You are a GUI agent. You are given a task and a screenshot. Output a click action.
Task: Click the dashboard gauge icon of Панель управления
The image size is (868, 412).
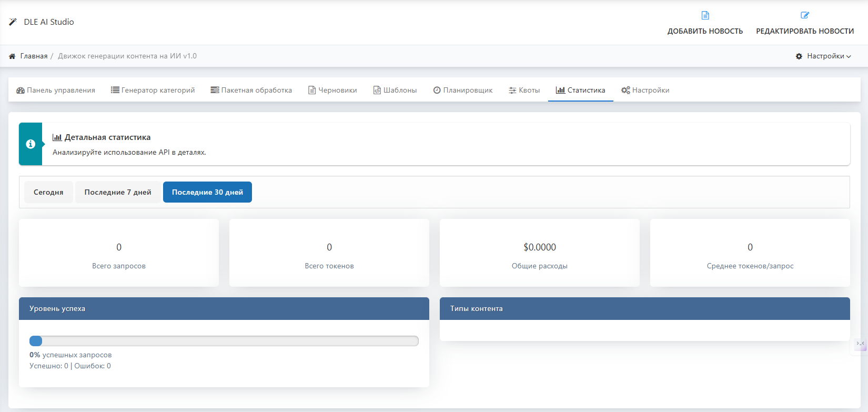(x=21, y=91)
